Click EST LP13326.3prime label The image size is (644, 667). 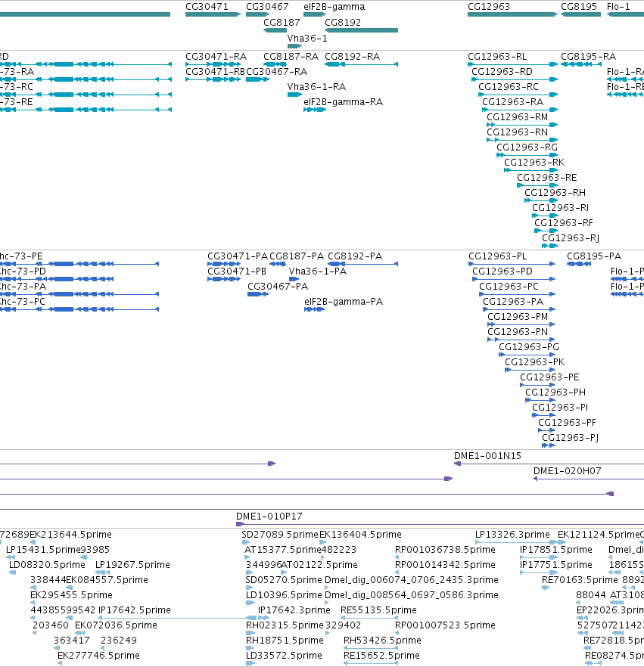click(x=512, y=535)
